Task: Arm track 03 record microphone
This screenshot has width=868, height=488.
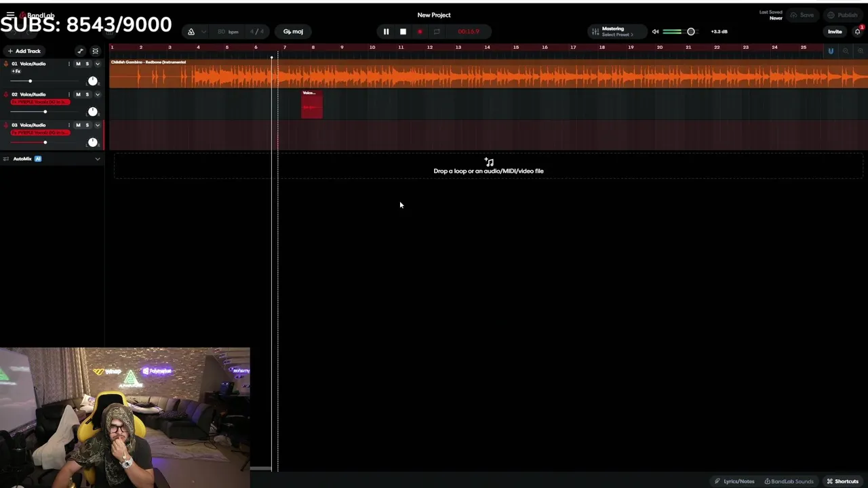Action: 6,125
